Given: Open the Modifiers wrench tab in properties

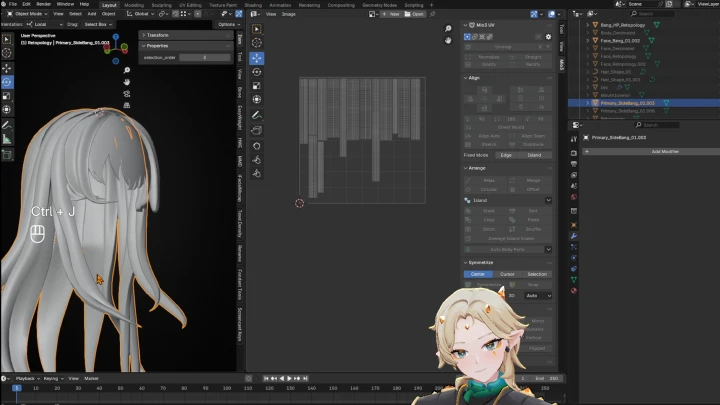Looking at the screenshot, I should tap(574, 236).
